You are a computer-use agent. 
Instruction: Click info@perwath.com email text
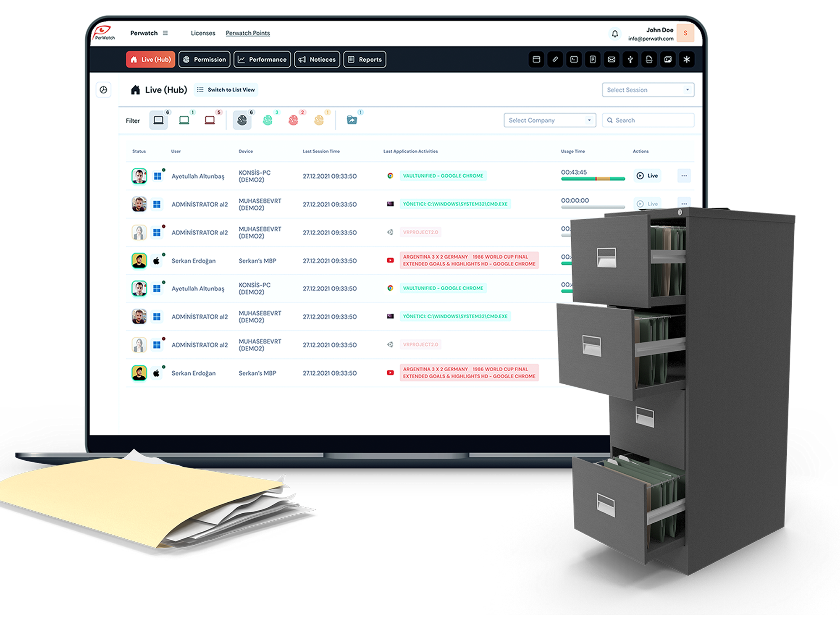tap(651, 39)
